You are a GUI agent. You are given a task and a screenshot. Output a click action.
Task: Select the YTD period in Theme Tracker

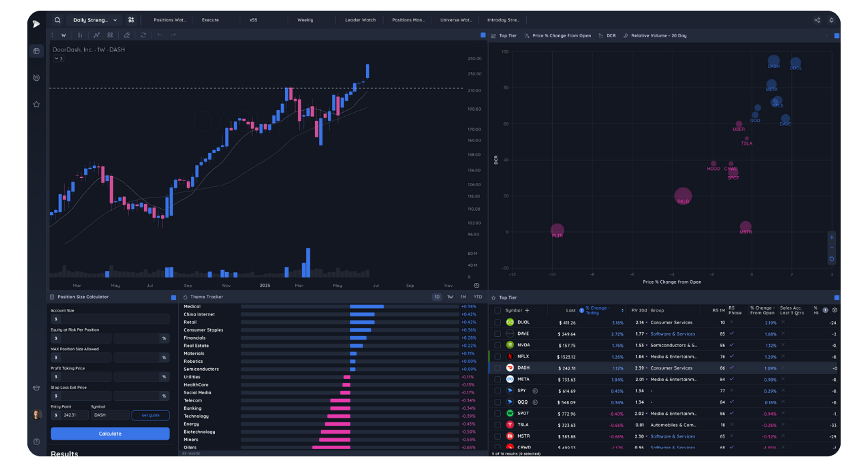point(477,297)
